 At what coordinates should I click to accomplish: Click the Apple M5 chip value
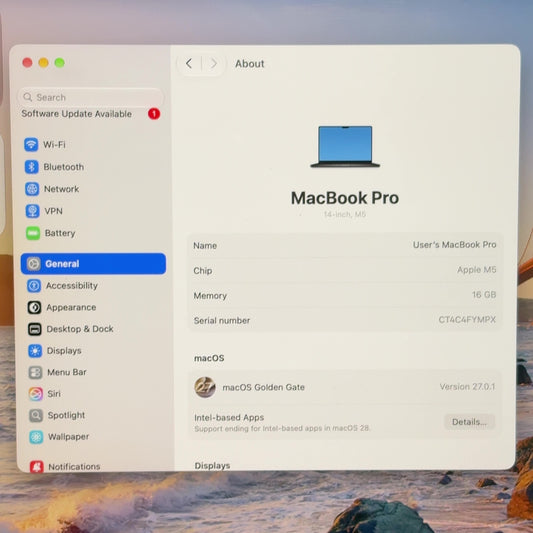tap(477, 270)
